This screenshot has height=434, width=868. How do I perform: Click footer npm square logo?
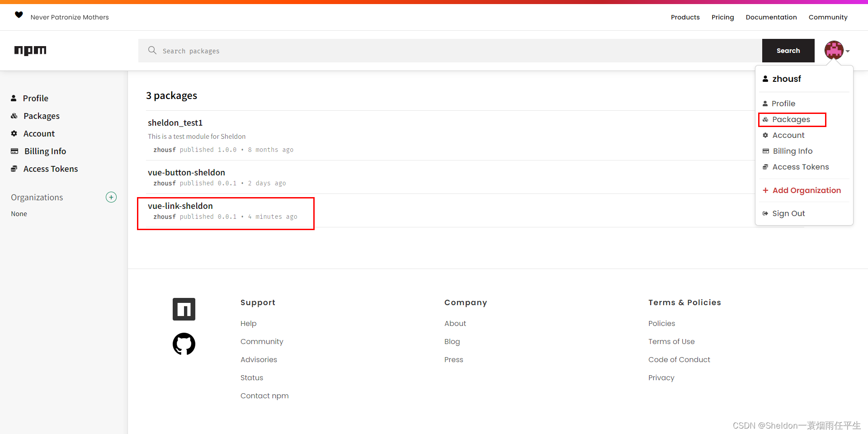pyautogui.click(x=184, y=309)
